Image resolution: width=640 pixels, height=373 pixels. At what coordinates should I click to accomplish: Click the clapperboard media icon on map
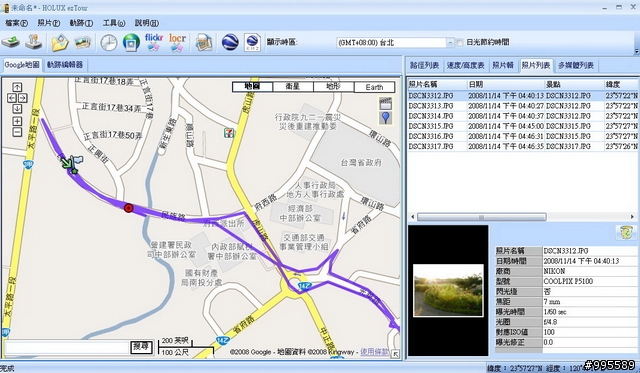[386, 104]
